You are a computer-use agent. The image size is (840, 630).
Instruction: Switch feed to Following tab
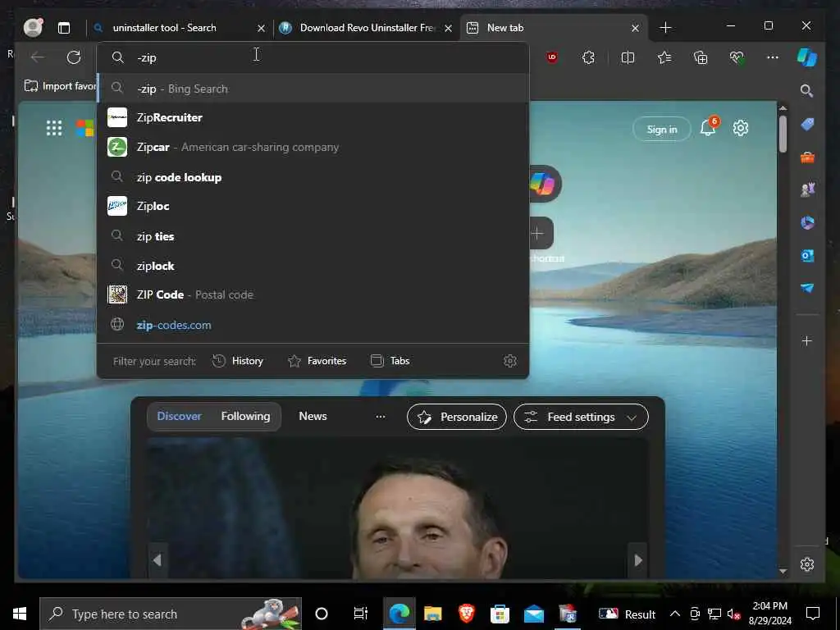point(245,416)
